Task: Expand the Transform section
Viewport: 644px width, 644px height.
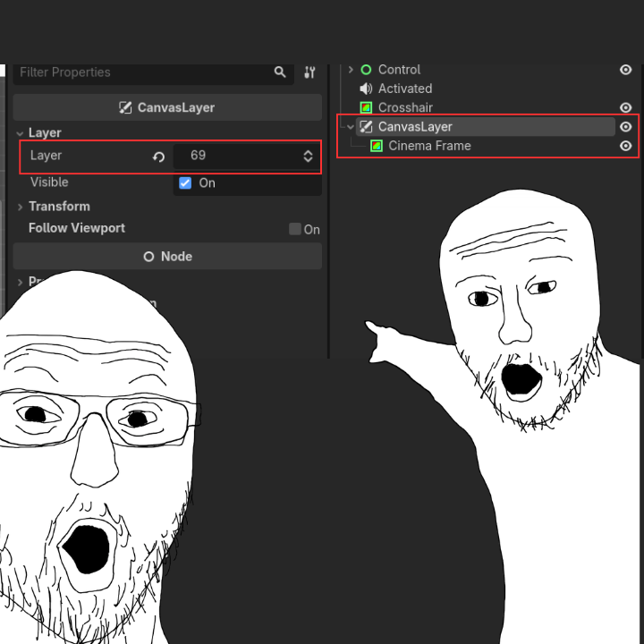Action: pyautogui.click(x=20, y=207)
